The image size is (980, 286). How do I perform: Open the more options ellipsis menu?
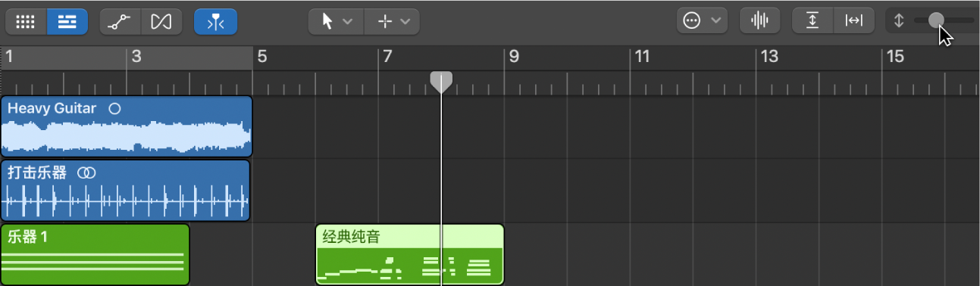coord(702,21)
